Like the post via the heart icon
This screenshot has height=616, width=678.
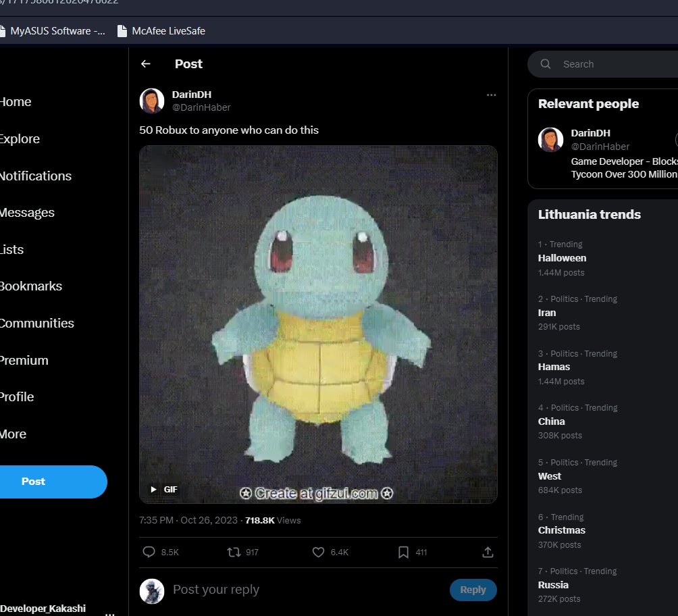[x=318, y=552]
